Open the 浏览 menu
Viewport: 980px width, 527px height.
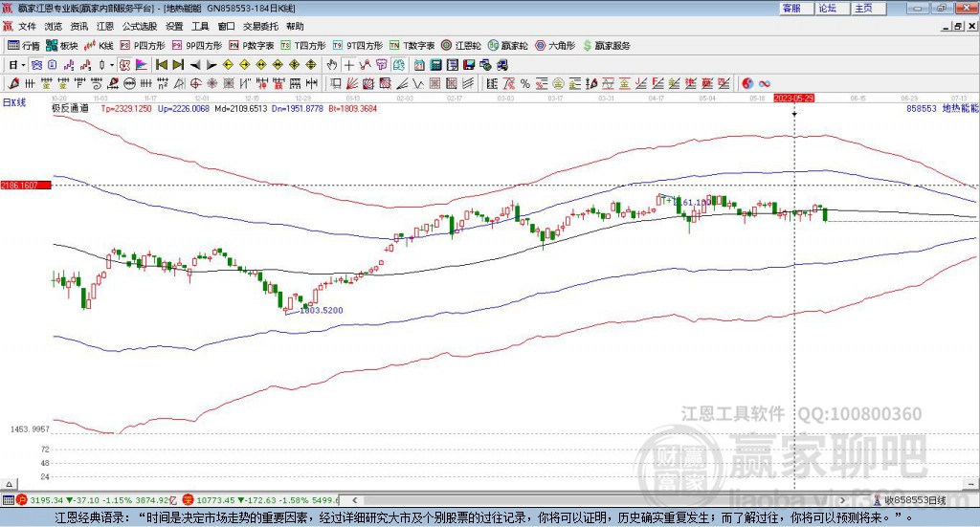click(54, 26)
